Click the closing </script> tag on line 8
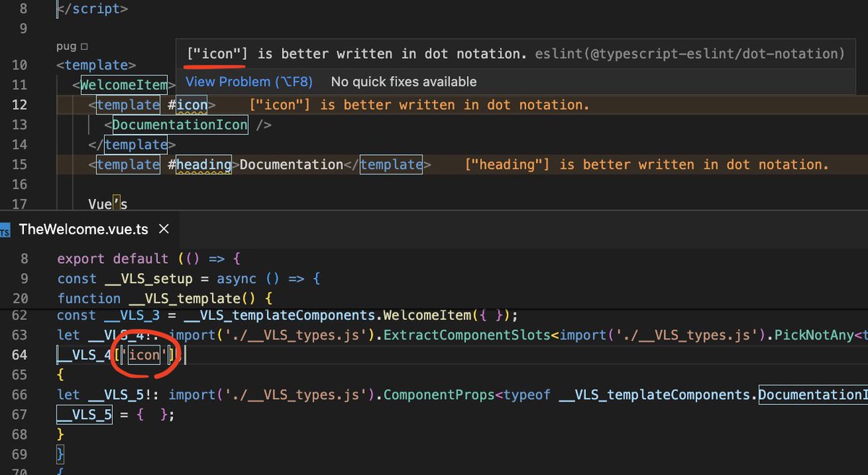868x475 pixels. (x=92, y=9)
